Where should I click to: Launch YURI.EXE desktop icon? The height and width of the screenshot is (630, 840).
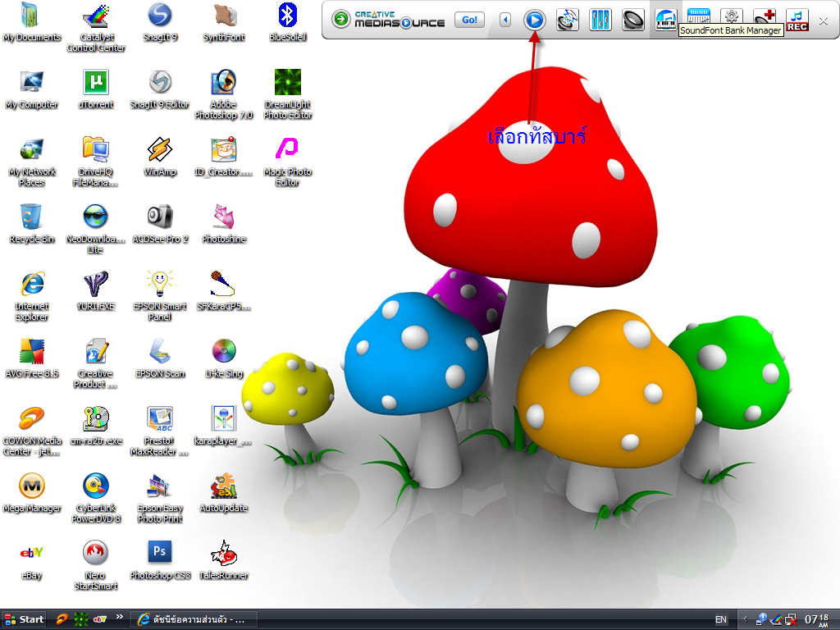click(x=96, y=291)
